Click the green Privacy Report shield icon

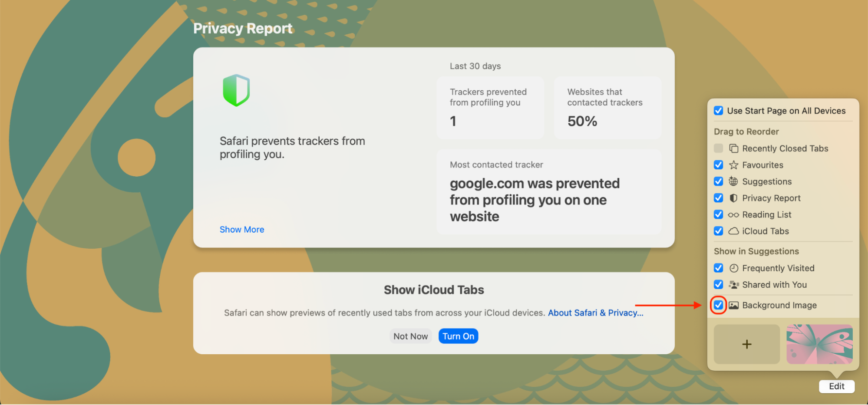(x=236, y=90)
